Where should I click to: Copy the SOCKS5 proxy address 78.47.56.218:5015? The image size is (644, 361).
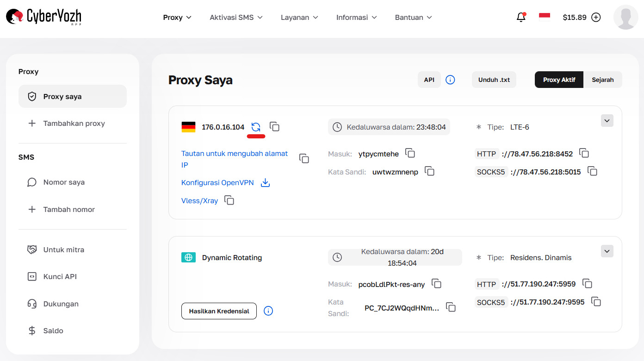(593, 171)
